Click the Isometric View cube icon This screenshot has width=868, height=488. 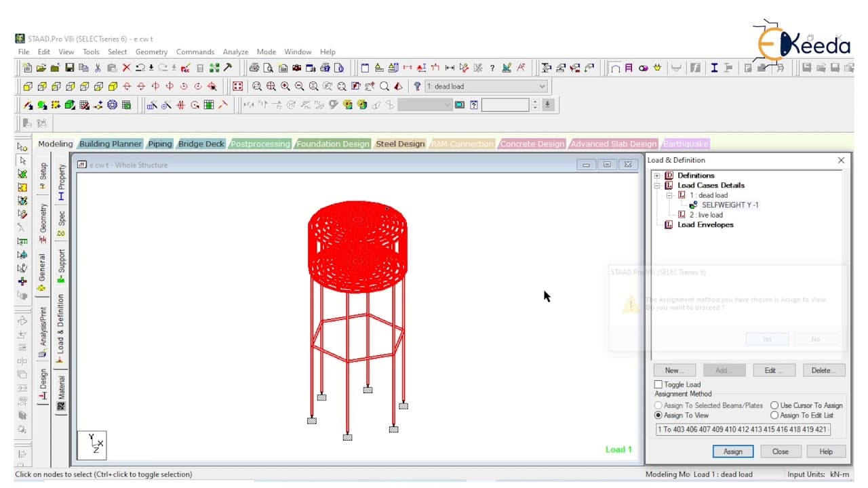[113, 86]
